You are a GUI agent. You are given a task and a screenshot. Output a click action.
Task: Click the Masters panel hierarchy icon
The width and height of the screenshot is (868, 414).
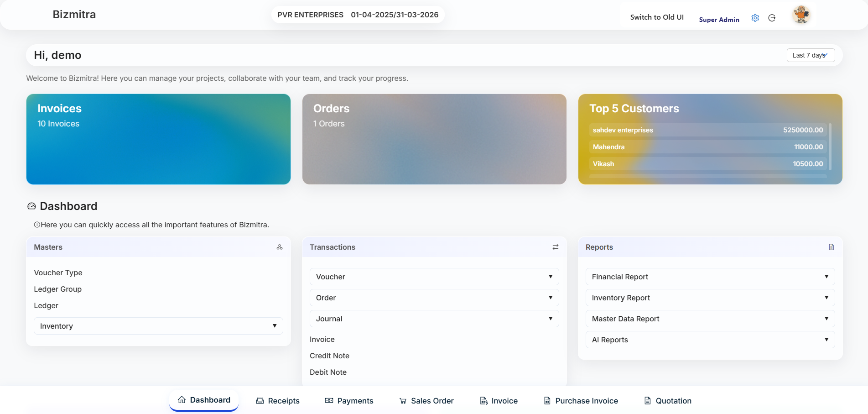[280, 247]
